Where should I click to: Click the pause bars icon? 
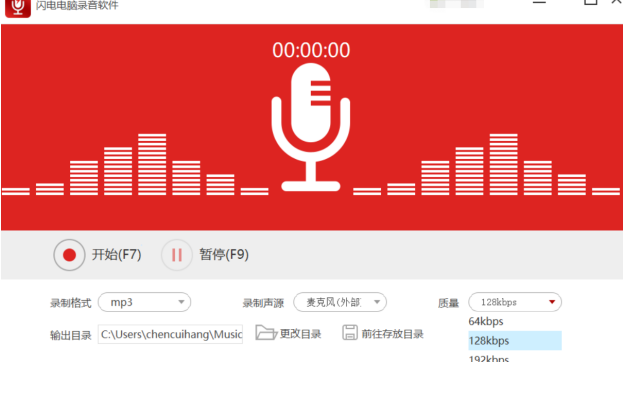(x=177, y=255)
